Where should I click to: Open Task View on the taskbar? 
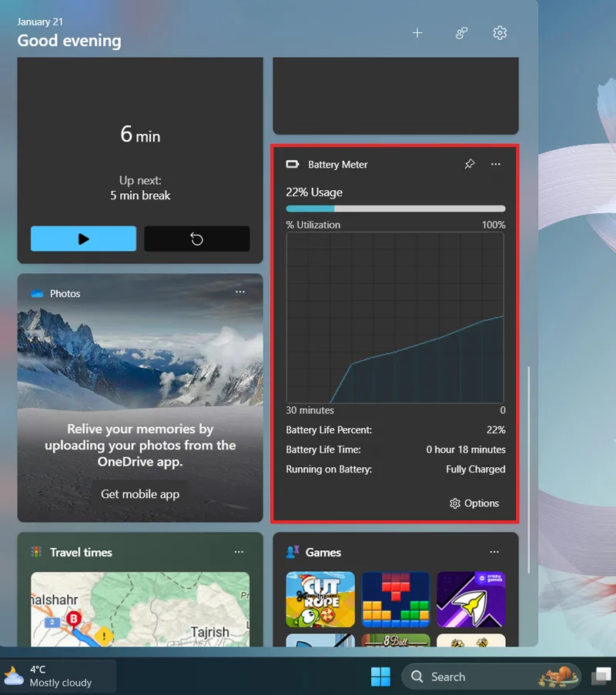point(601,677)
